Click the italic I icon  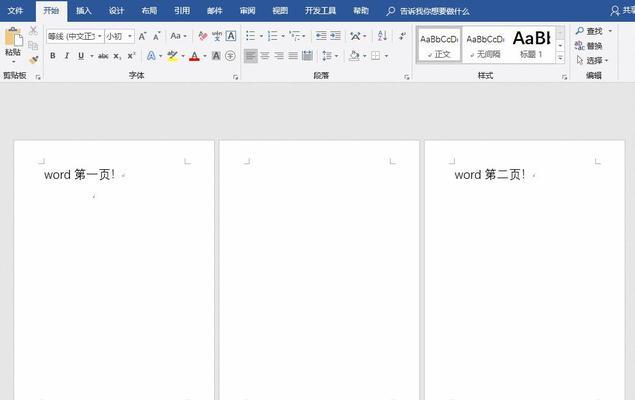(67, 56)
